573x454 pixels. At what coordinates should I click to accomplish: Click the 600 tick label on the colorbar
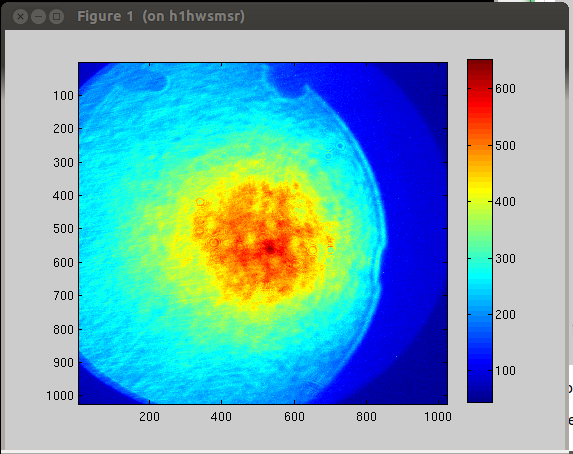505,88
